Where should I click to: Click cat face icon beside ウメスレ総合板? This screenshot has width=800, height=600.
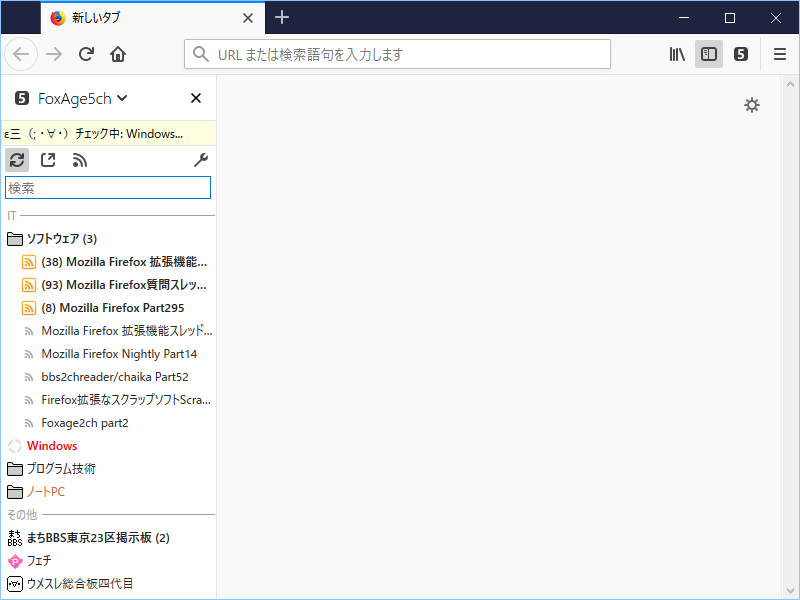click(15, 584)
